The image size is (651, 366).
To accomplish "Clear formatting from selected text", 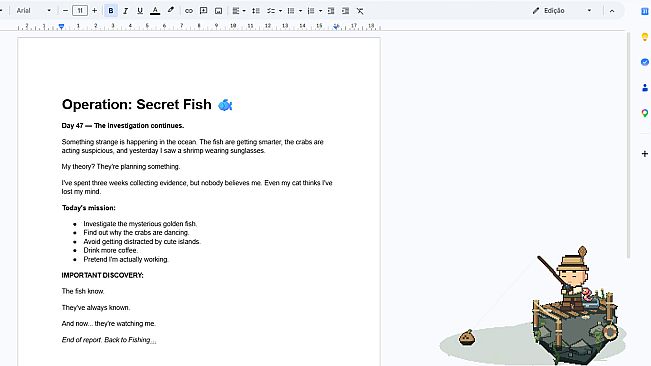I will point(360,11).
